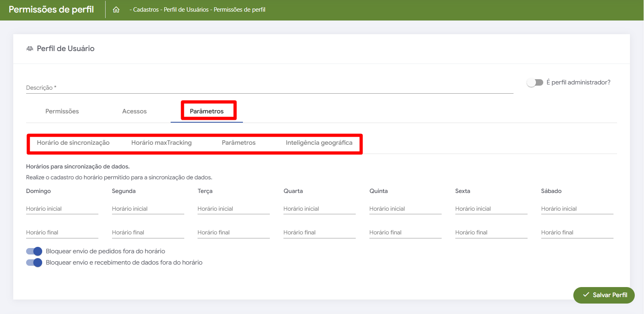The height and width of the screenshot is (314, 644).
Task: Disable 'Bloquear envio de pedidos fora do horário'
Action: 34,251
